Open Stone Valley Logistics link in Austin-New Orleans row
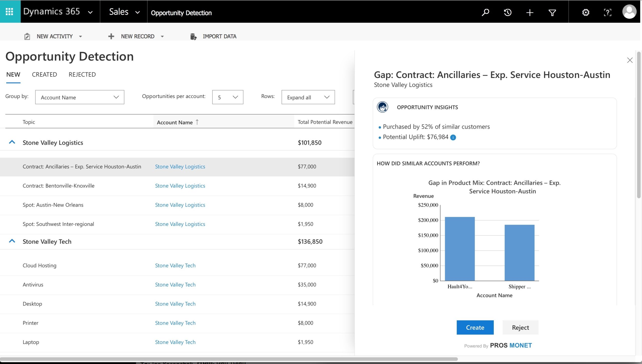This screenshot has width=642, height=364. pyautogui.click(x=180, y=205)
